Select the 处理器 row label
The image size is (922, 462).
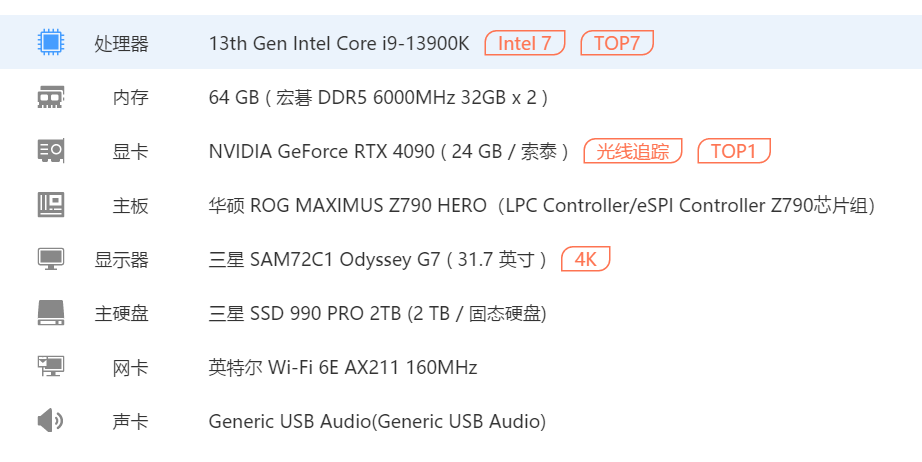(x=122, y=43)
